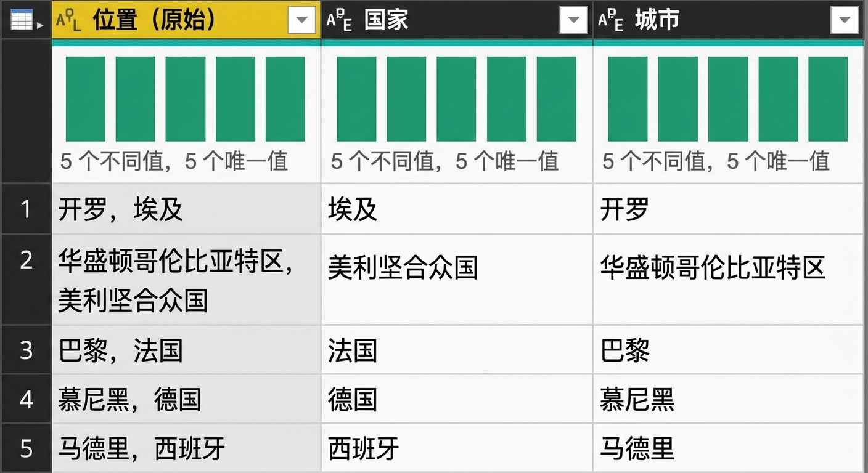Select the cell 巴黎，法国
Screen dimensions: 868x473
click(186, 350)
